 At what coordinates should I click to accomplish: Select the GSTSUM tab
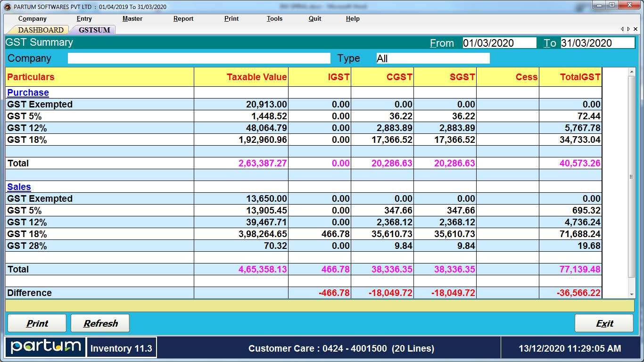pyautogui.click(x=93, y=29)
